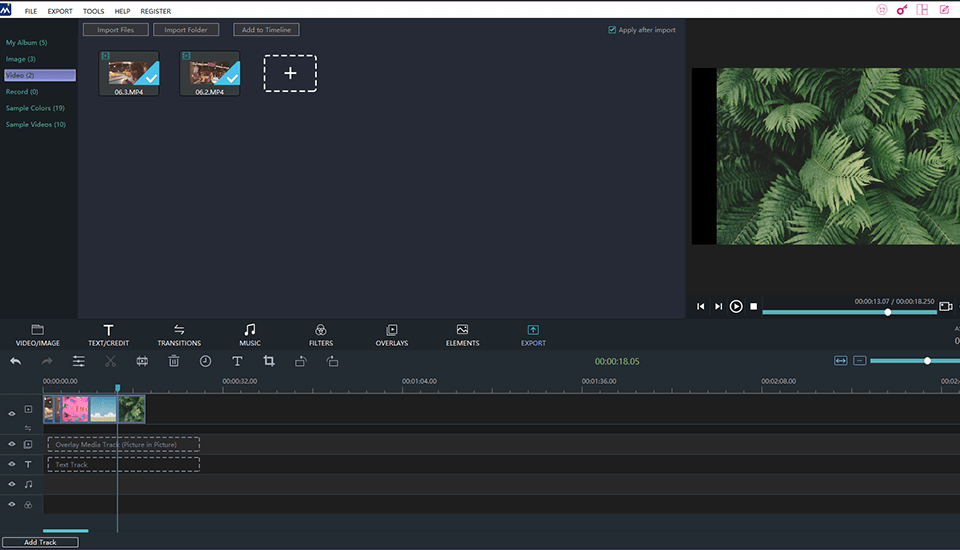Click the music track note icon
This screenshot has width=960, height=550.
28,484
